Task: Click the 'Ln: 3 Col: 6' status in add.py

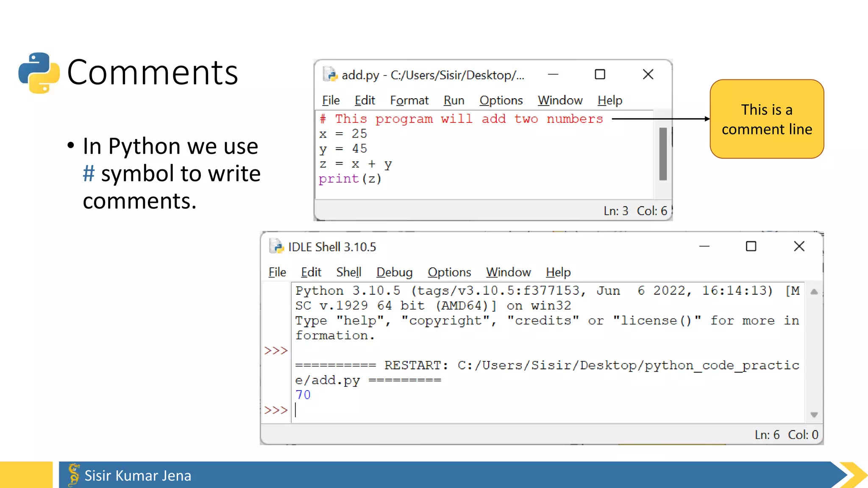Action: [x=635, y=211]
